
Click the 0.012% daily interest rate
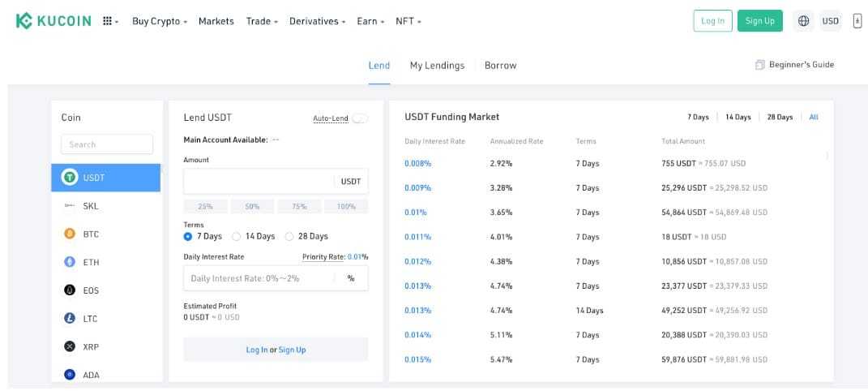pyautogui.click(x=418, y=261)
